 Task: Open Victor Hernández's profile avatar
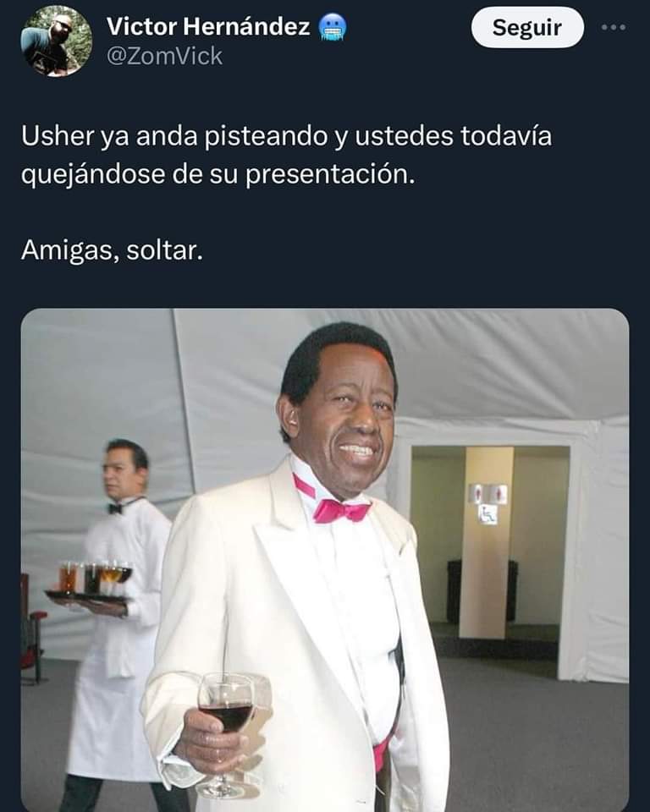tap(57, 41)
